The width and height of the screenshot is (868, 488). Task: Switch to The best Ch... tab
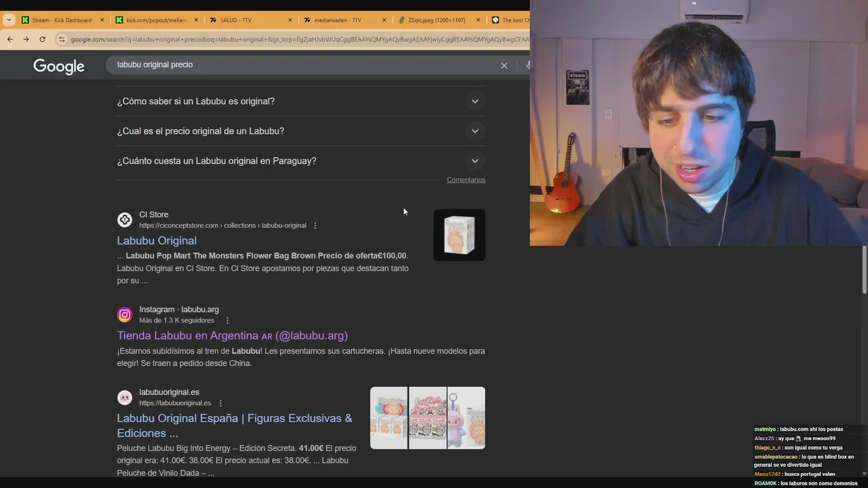[509, 20]
